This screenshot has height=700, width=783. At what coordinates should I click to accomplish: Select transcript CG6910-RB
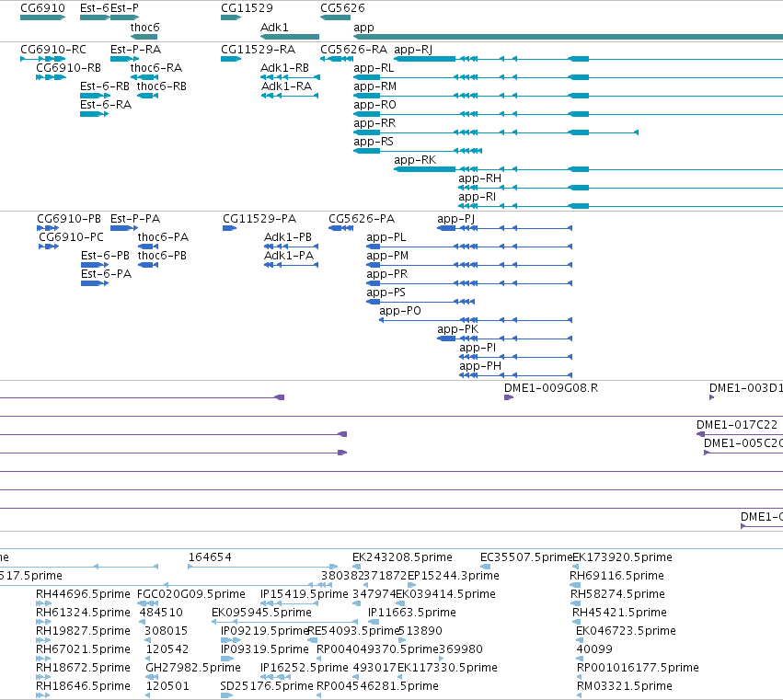click(68, 68)
